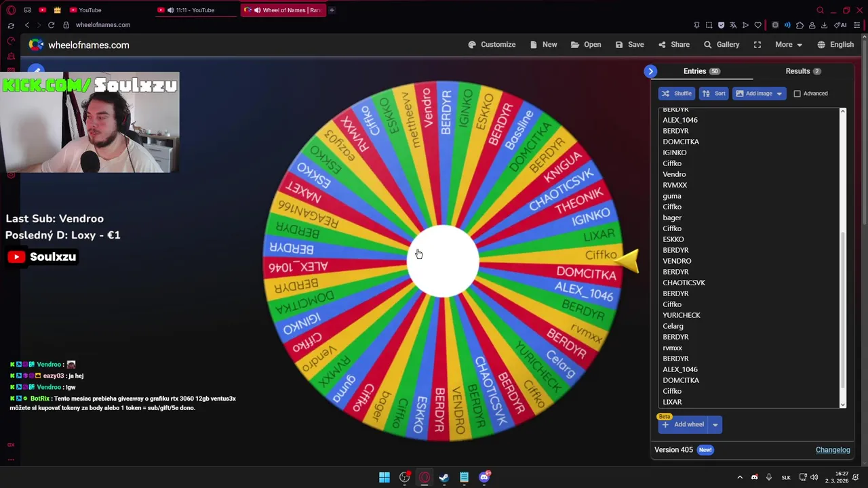Screen dimensions: 868x488
Task: Open the Easy setup sliders icon
Action: (857, 25)
